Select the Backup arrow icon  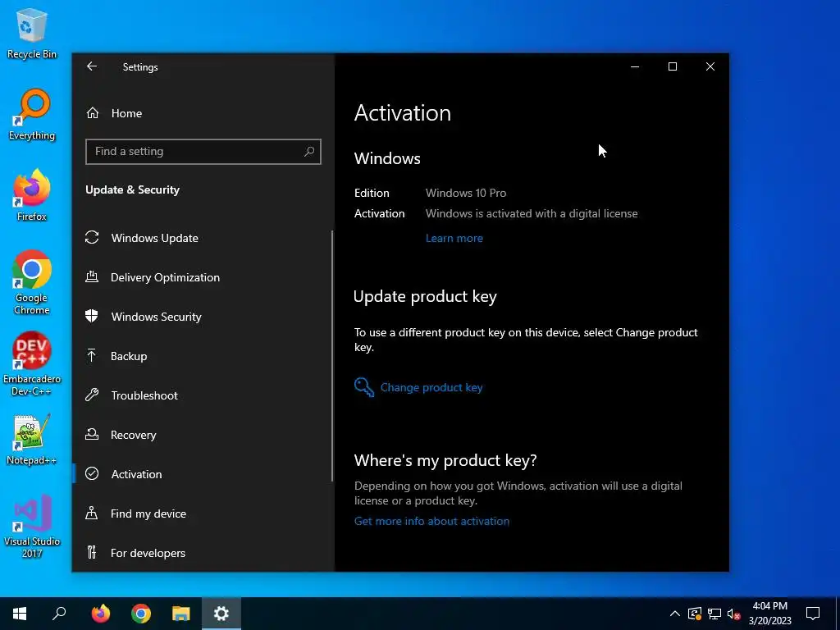pyautogui.click(x=92, y=355)
